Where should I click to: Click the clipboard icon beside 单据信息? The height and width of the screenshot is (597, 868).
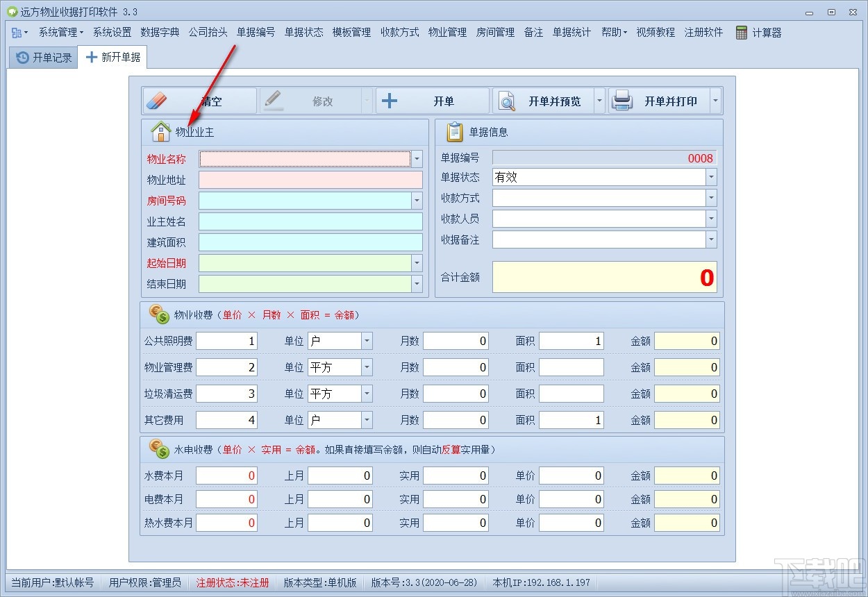455,131
